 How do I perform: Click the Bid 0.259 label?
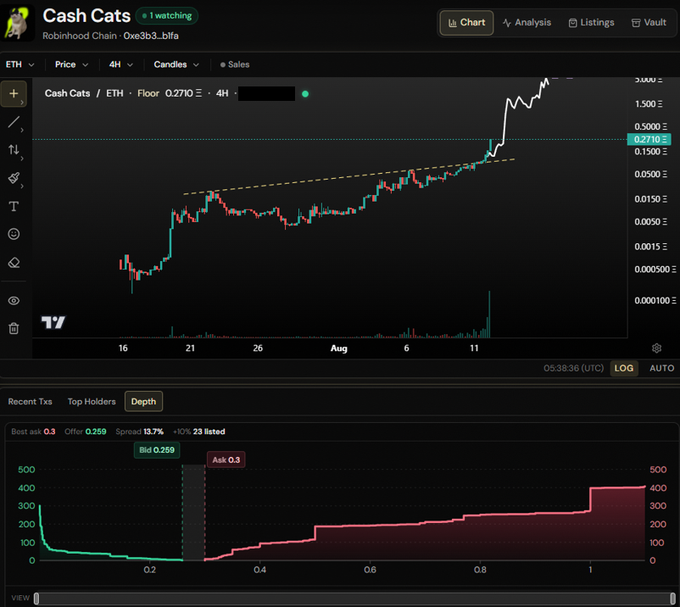(157, 450)
